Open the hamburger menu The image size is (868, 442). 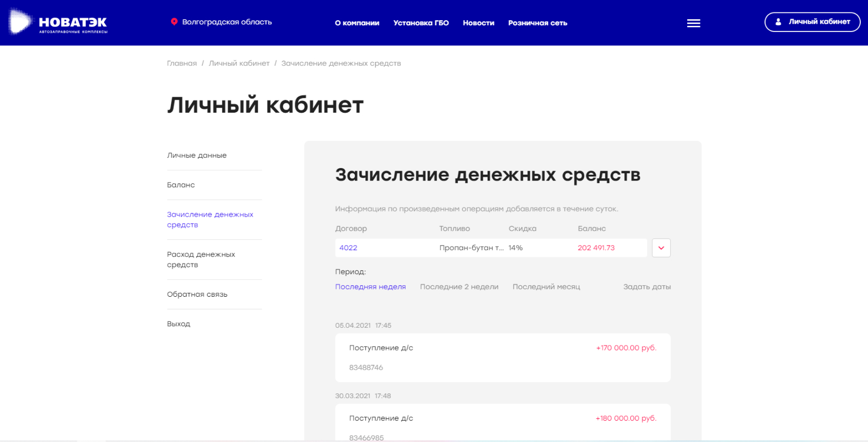[693, 23]
